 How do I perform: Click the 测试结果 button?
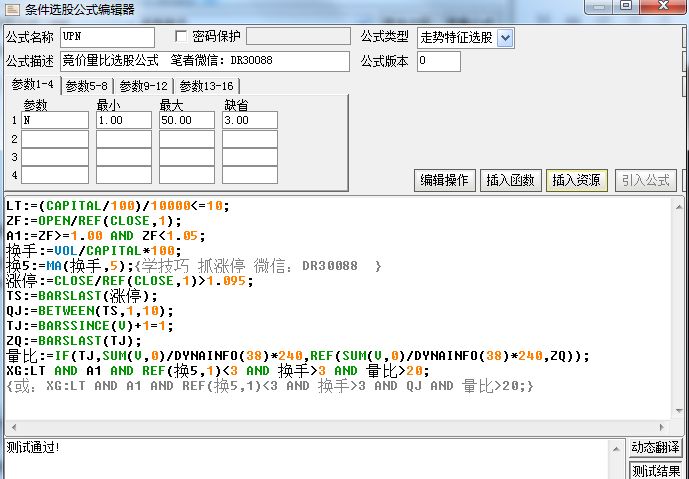point(656,470)
